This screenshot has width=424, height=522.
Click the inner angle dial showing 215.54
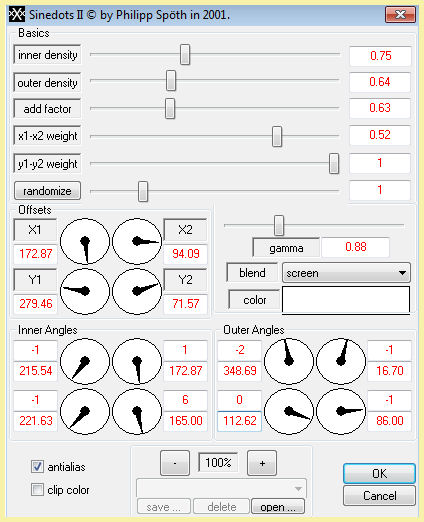coord(85,361)
